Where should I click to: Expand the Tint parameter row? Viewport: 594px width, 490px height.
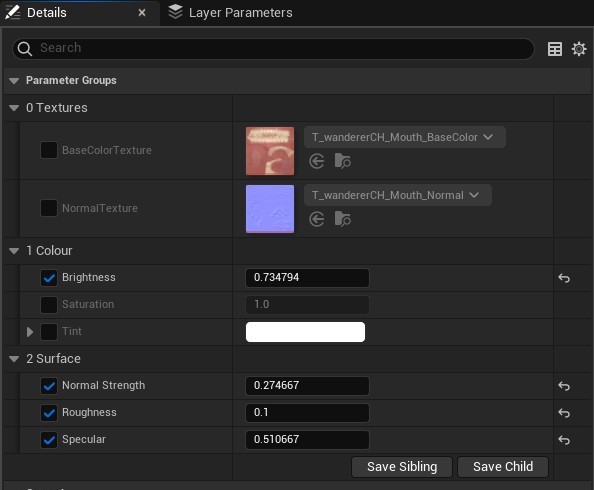point(30,332)
